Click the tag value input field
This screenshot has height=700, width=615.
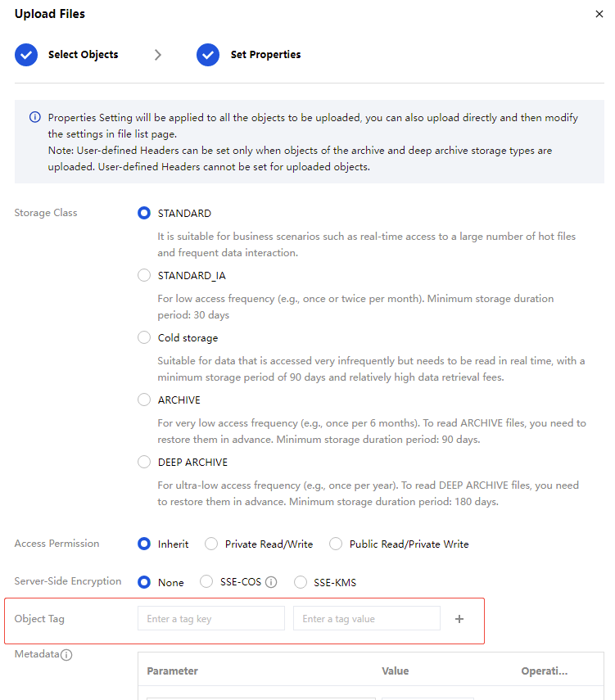pos(366,619)
